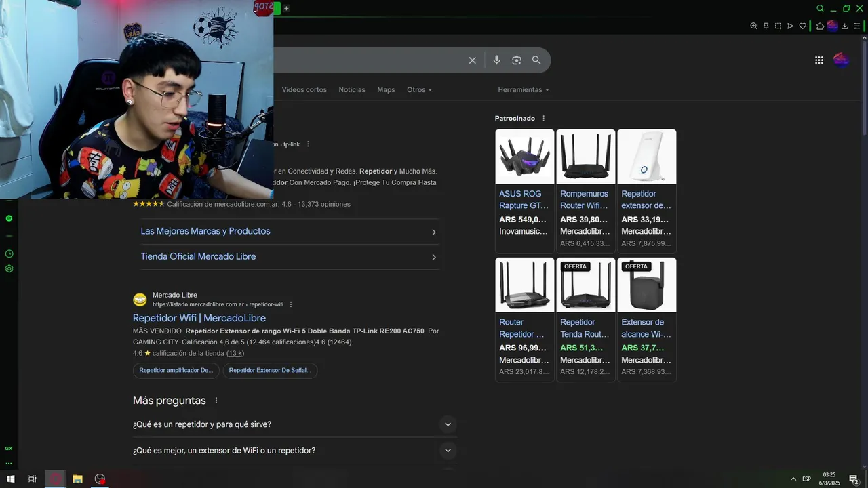Expand ¿Qué es un repetidor y para qué sirve?
The height and width of the screenshot is (488, 868).
pos(295,424)
